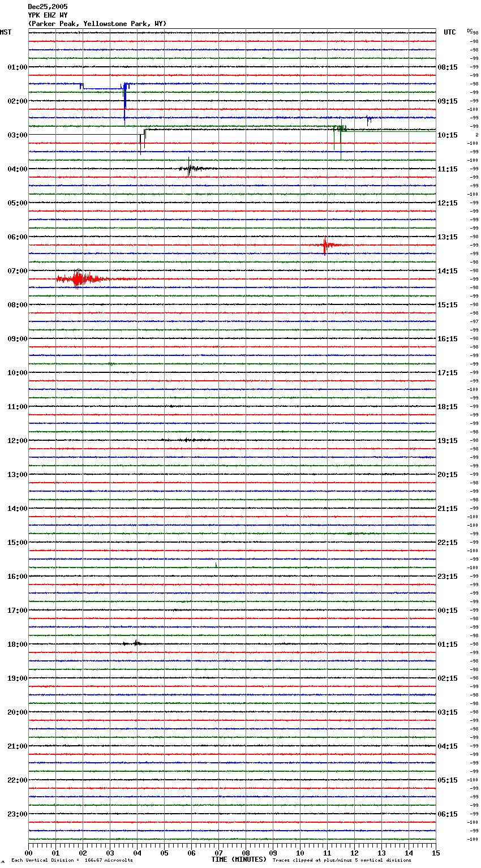Click the 14:15 UTC time label

point(448,271)
